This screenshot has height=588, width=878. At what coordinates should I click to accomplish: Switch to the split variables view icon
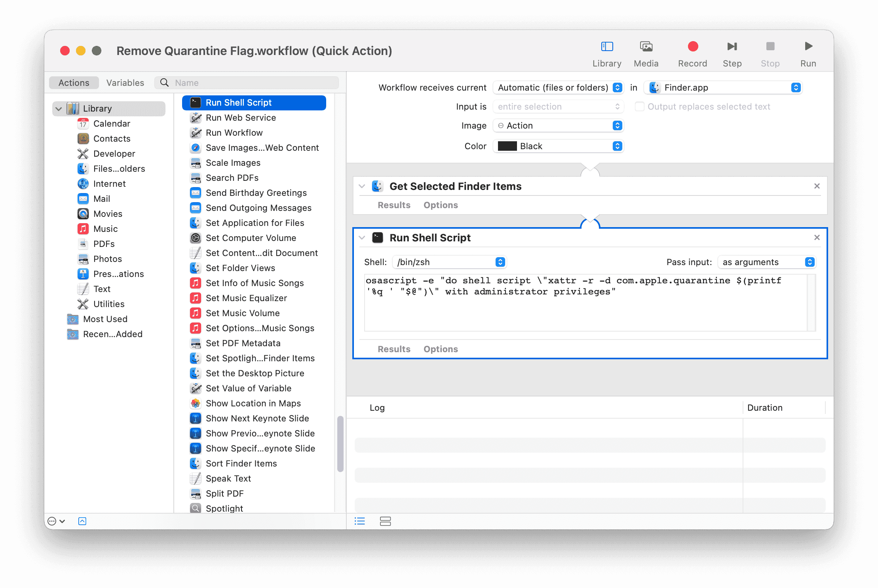pyautogui.click(x=385, y=521)
